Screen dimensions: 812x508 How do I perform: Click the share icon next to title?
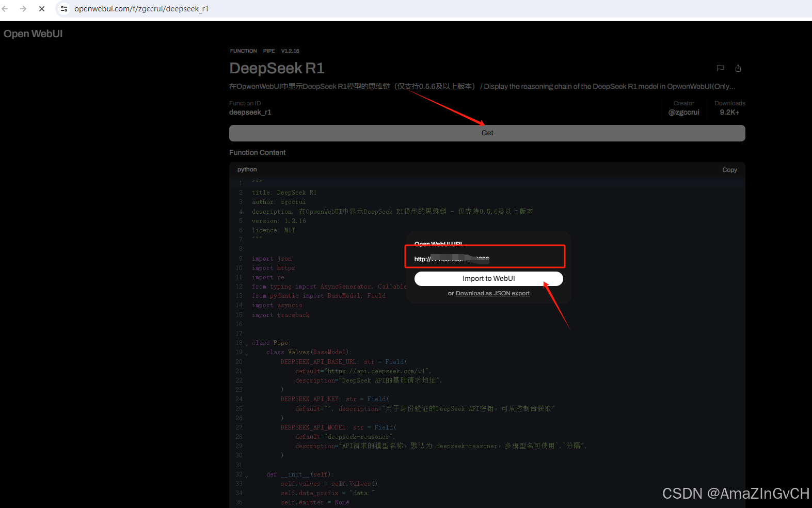(738, 68)
